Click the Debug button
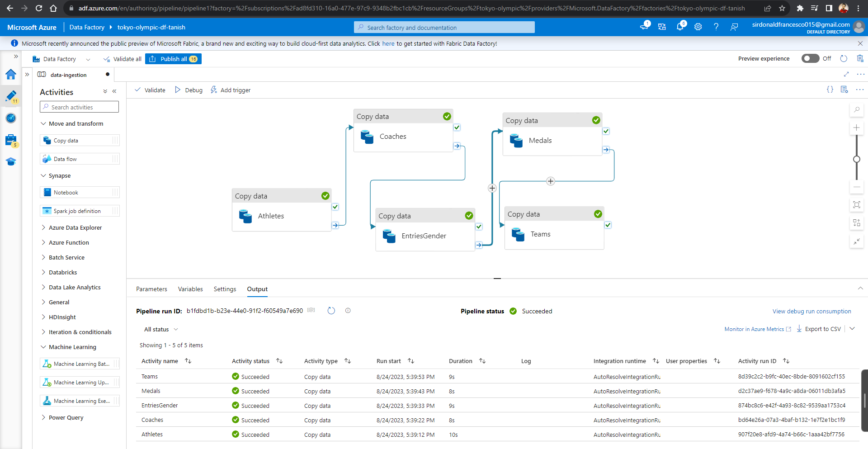This screenshot has height=449, width=868. (189, 90)
